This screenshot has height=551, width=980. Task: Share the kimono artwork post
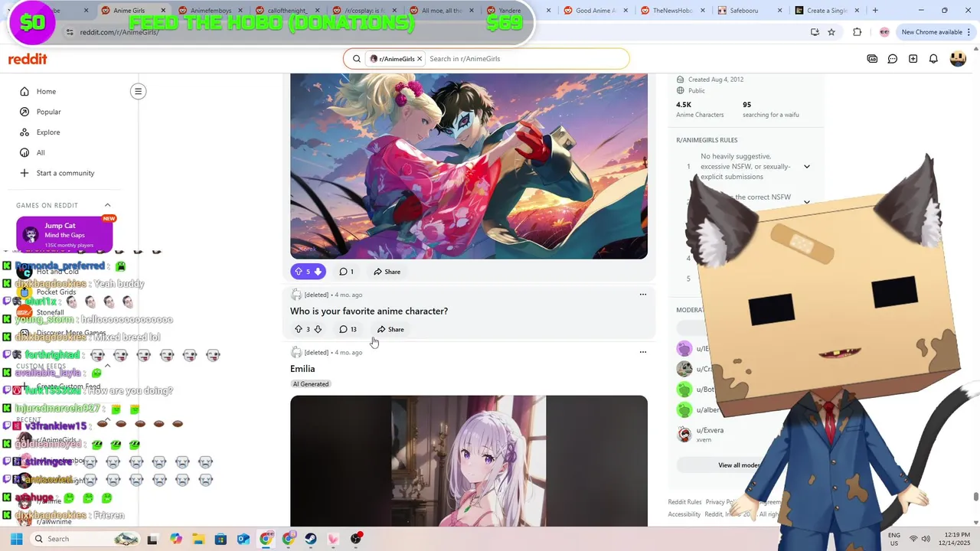tap(387, 272)
